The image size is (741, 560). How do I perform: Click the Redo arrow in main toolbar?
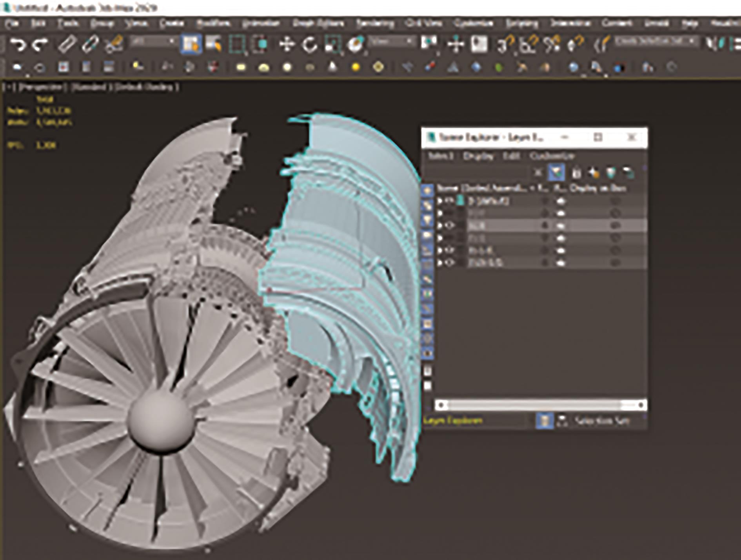click(x=40, y=44)
